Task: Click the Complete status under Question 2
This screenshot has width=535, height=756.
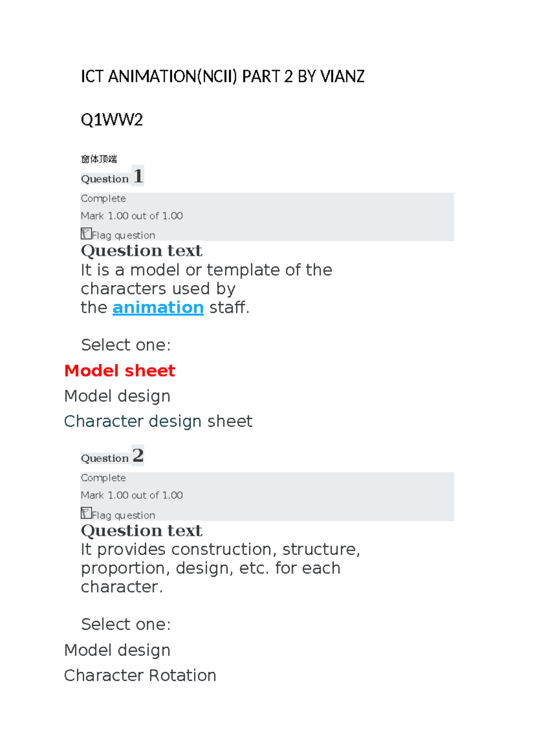Action: click(x=103, y=478)
